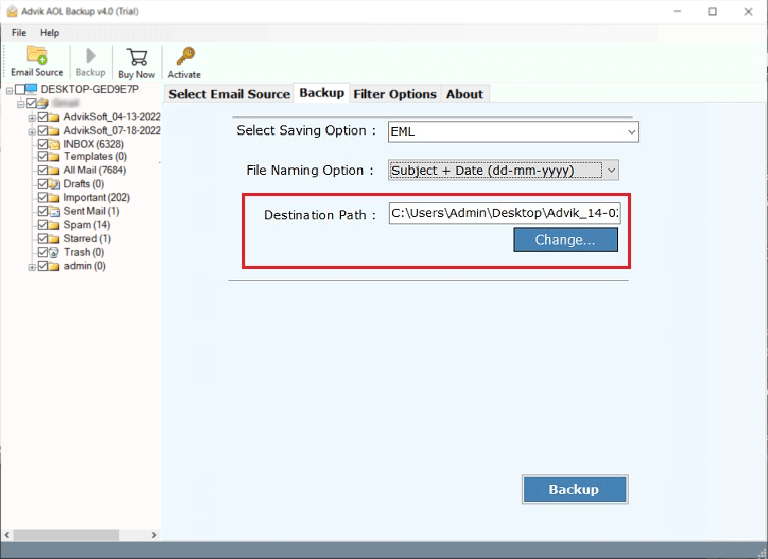The height and width of the screenshot is (559, 768).
Task: Open the Help menu
Action: point(49,33)
